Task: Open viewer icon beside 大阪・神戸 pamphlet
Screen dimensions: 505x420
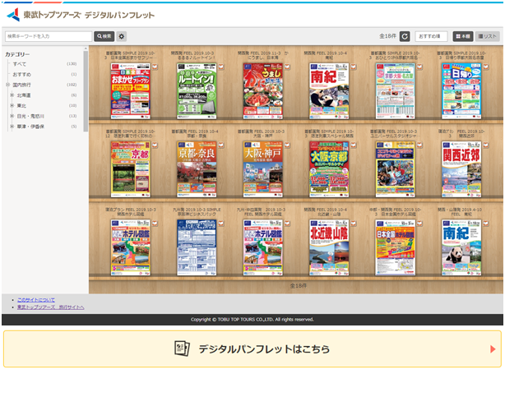Action: [x=287, y=145]
